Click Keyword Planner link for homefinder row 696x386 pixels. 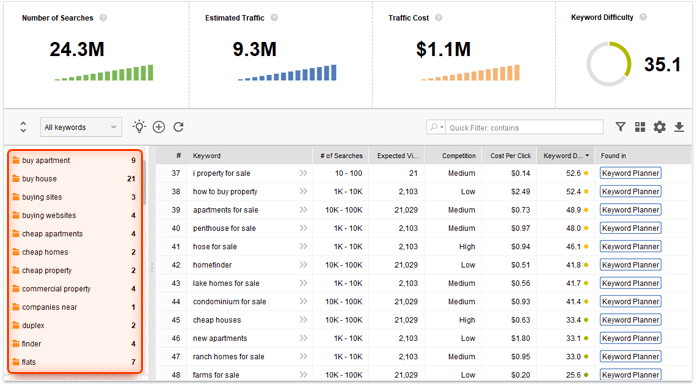(x=630, y=265)
